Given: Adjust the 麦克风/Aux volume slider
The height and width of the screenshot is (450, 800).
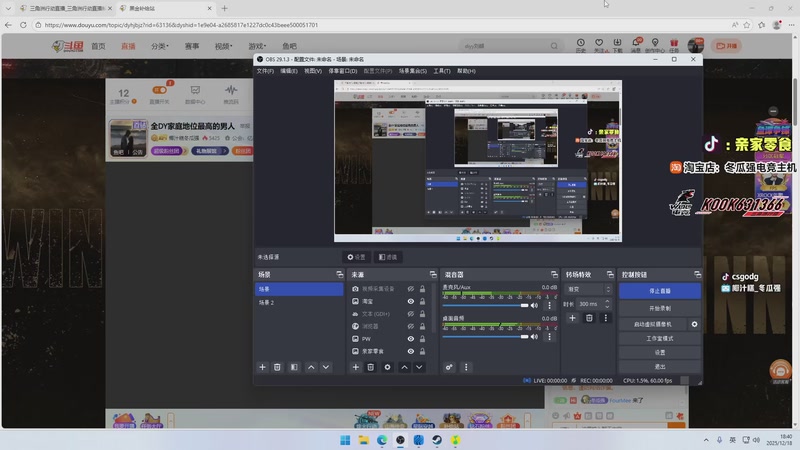Looking at the screenshot, I should click(485, 306).
